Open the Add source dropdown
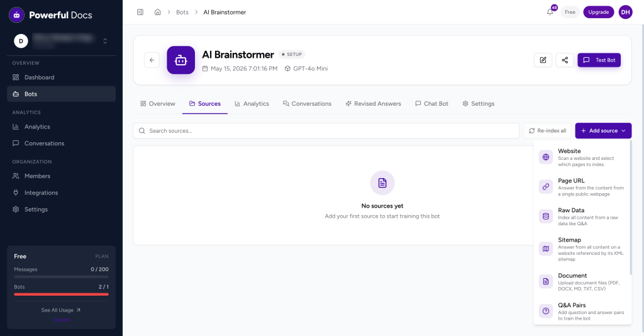This screenshot has height=336, width=644. (603, 131)
